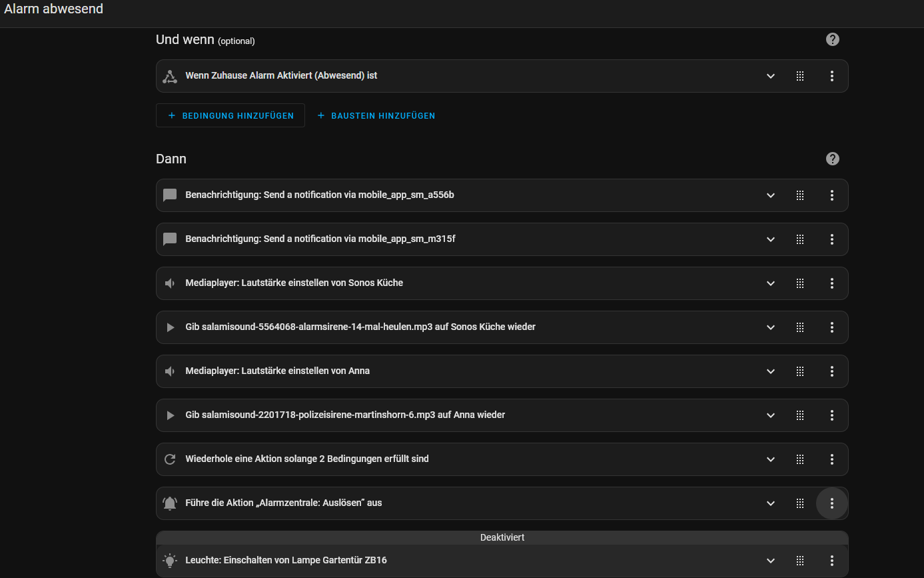Click Bedingung hinzufügen button
Image resolution: width=924 pixels, height=578 pixels.
click(x=231, y=115)
